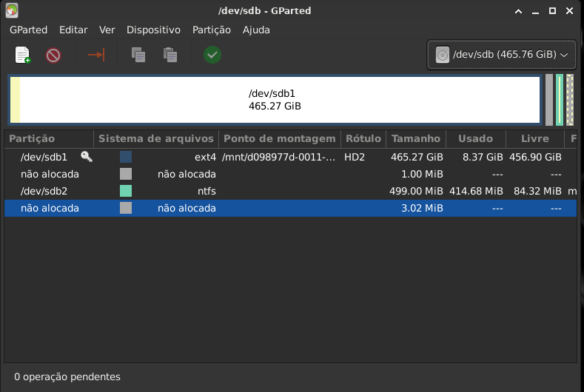Open the Partição menu
Image resolution: width=584 pixels, height=392 pixels.
point(212,30)
